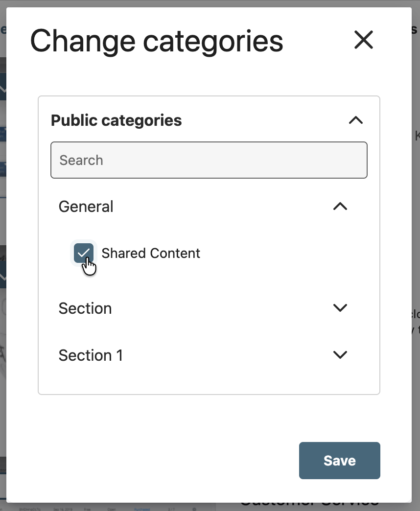The height and width of the screenshot is (511, 420).
Task: Click the Shared Content label text
Action: pyautogui.click(x=151, y=253)
